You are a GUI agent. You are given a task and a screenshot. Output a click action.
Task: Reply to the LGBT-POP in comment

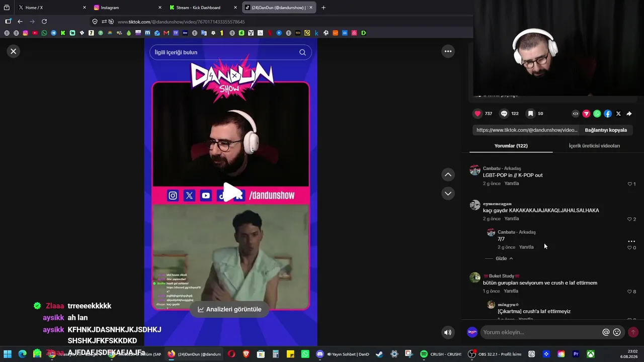[512, 184]
